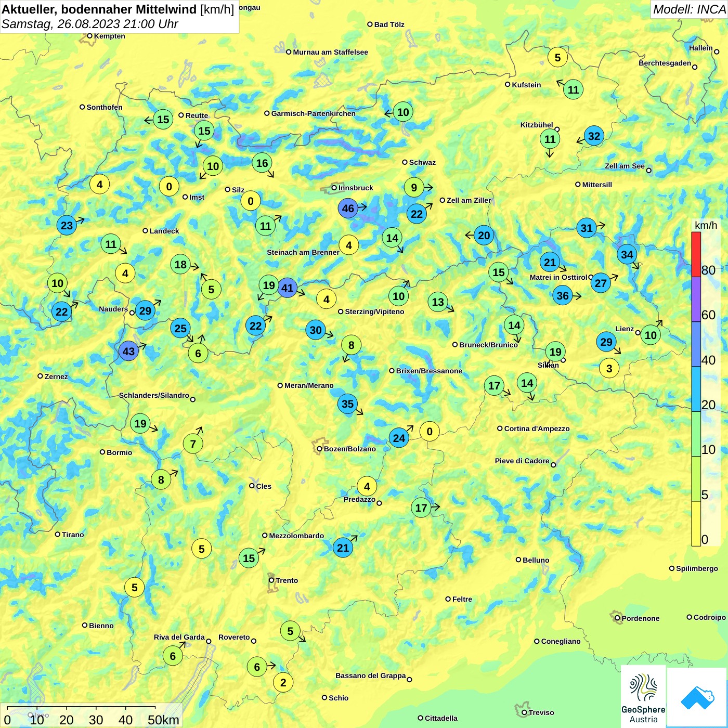This screenshot has width=728, height=728.
Task: Click the 50km scale bar label
Action: (163, 720)
